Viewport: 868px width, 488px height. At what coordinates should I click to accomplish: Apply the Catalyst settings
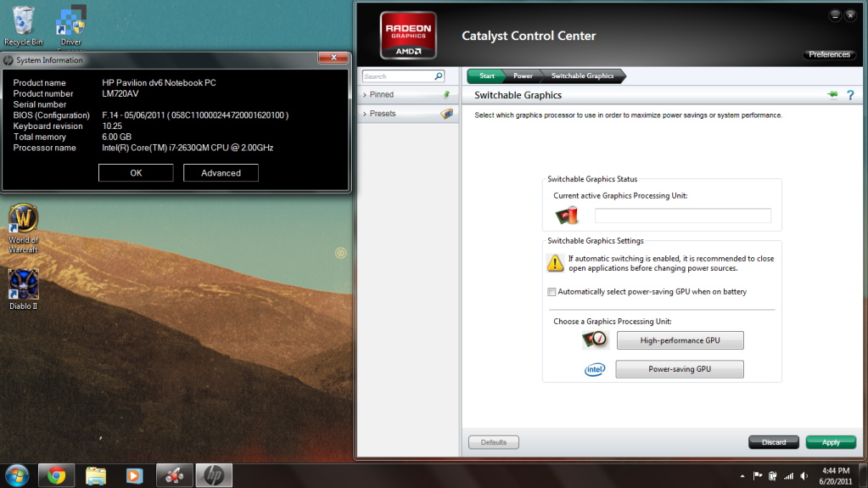pos(831,442)
